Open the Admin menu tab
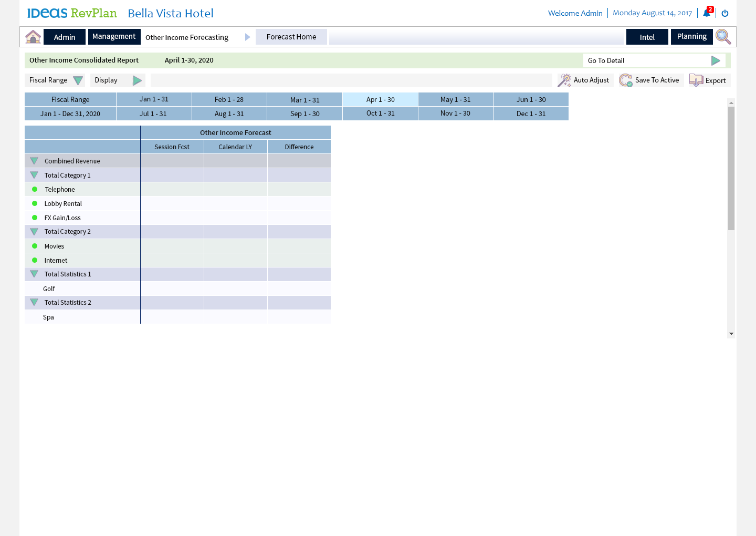Image resolution: width=756 pixels, height=536 pixels. [x=65, y=37]
